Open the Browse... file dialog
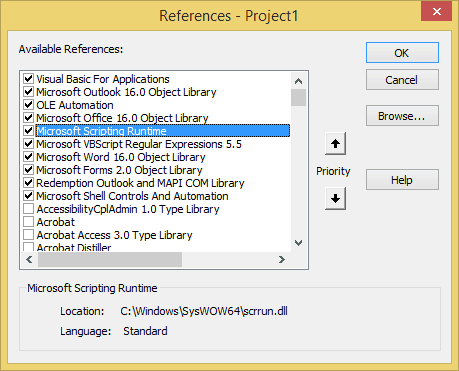This screenshot has height=371, width=459. [402, 116]
